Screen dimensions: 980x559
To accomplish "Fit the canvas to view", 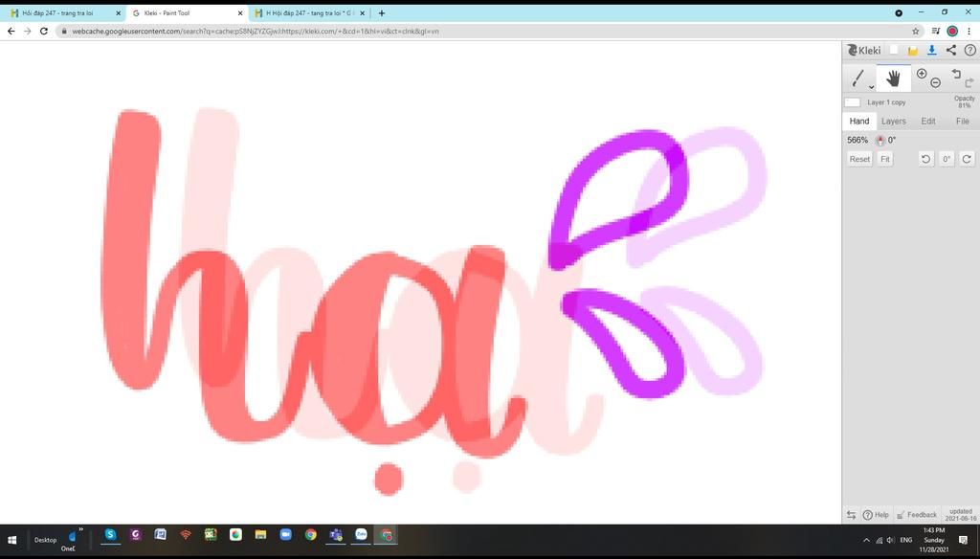I will coord(885,159).
